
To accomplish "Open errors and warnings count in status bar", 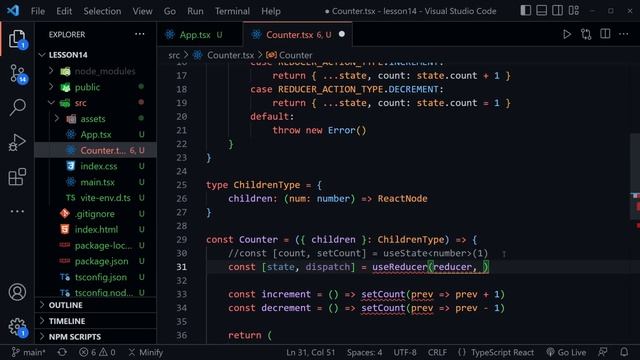I will [x=97, y=352].
